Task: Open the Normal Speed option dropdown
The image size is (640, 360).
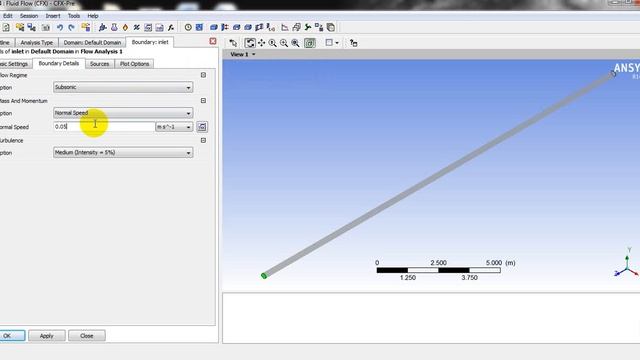Action: point(123,113)
